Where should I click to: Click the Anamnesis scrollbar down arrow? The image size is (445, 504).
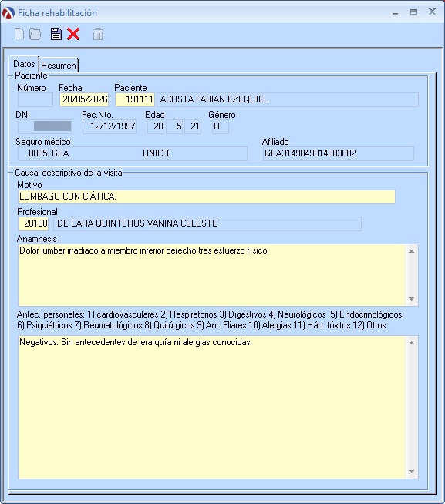click(x=411, y=299)
